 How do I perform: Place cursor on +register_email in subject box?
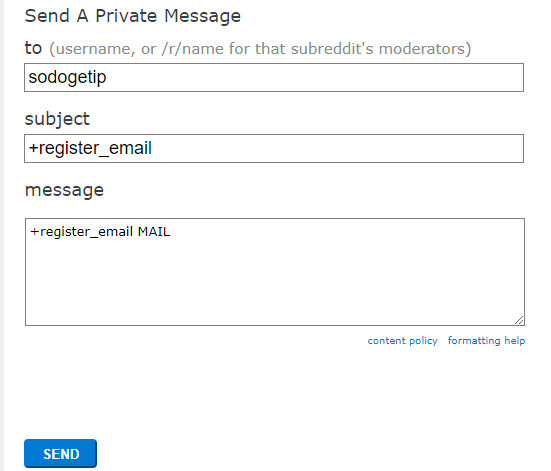(x=90, y=148)
